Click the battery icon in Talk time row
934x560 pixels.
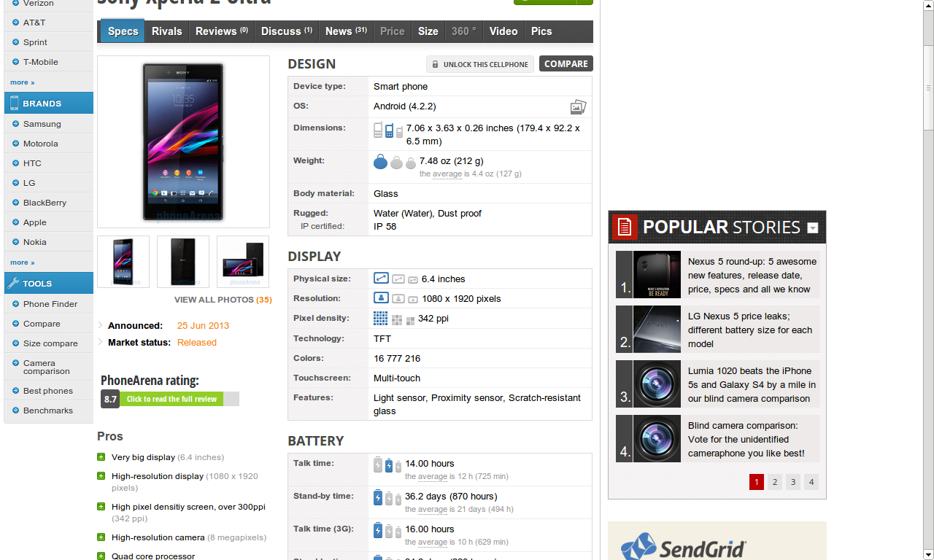click(x=388, y=465)
